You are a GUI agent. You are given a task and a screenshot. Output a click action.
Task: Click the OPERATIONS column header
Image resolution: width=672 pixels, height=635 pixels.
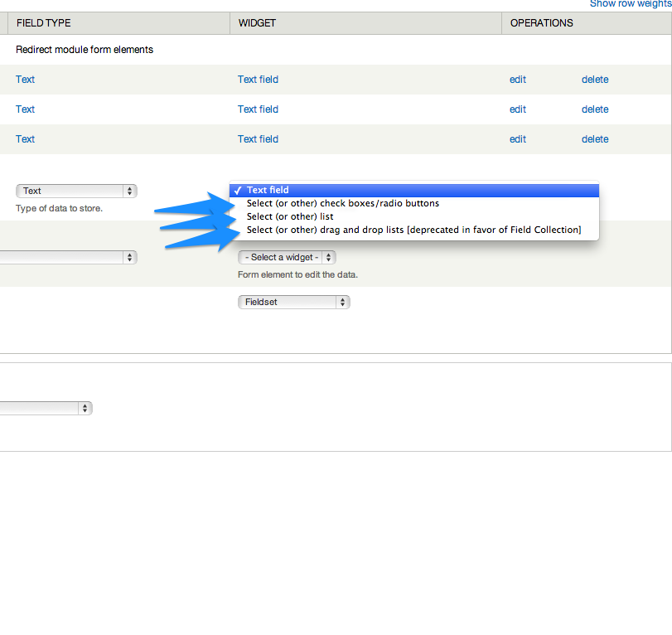pyautogui.click(x=541, y=22)
